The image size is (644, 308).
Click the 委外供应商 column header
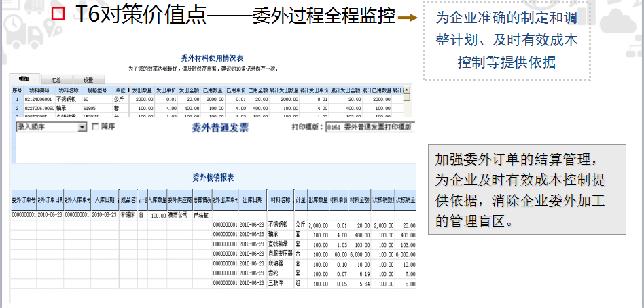pyautogui.click(x=179, y=200)
